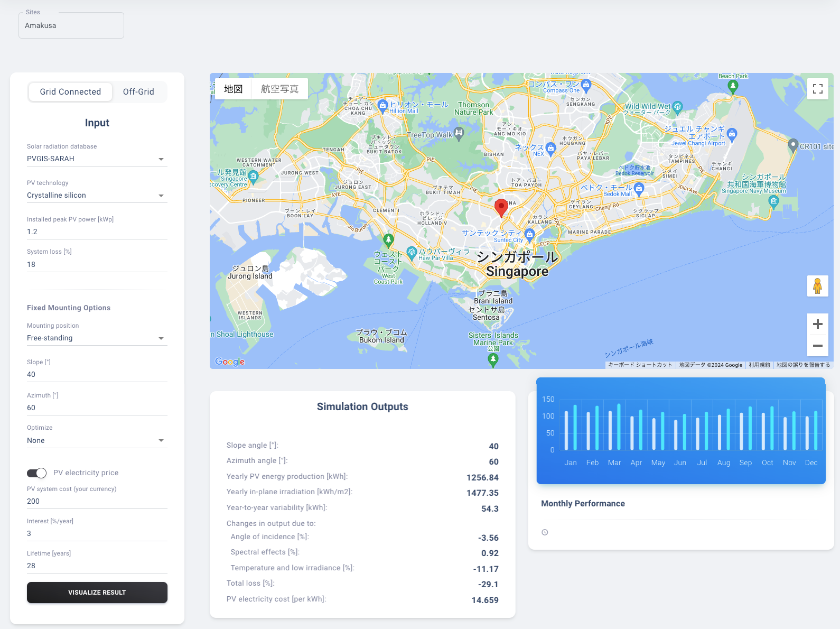This screenshot has width=840, height=629.
Task: Click the Sisters' Islands Marine Park marker
Action: click(x=493, y=360)
